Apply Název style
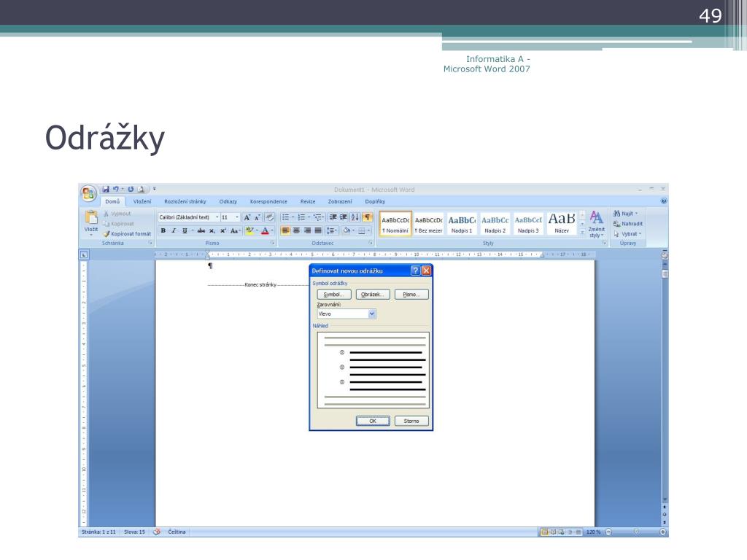This screenshot has height=560, width=747. 562,224
